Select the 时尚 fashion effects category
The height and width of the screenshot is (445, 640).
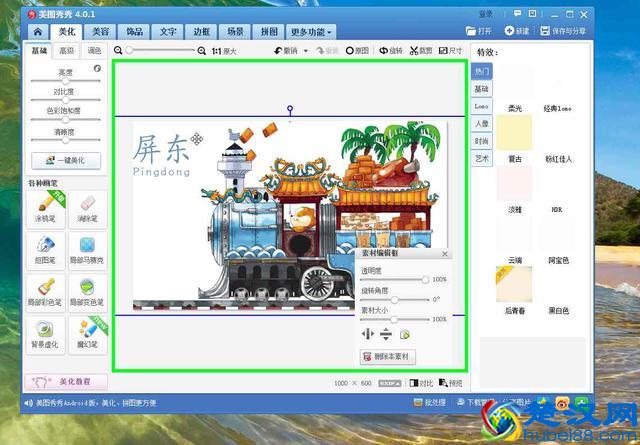[482, 141]
